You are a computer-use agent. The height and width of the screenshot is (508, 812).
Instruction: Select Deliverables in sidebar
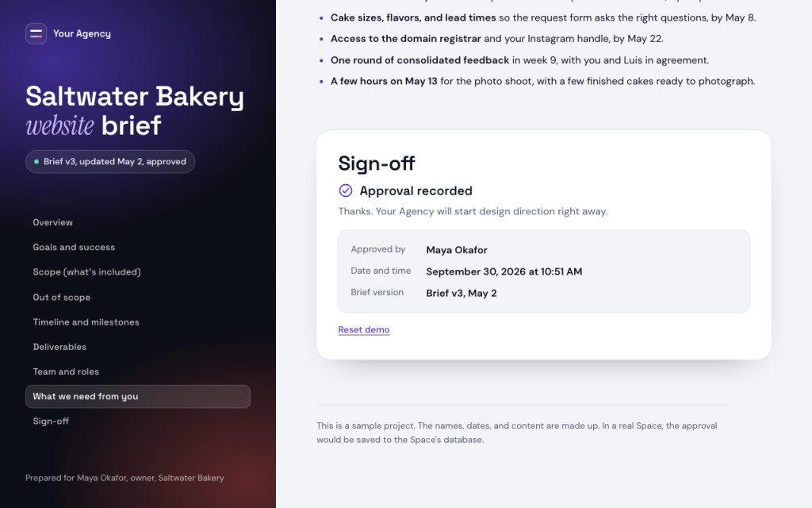tap(59, 347)
